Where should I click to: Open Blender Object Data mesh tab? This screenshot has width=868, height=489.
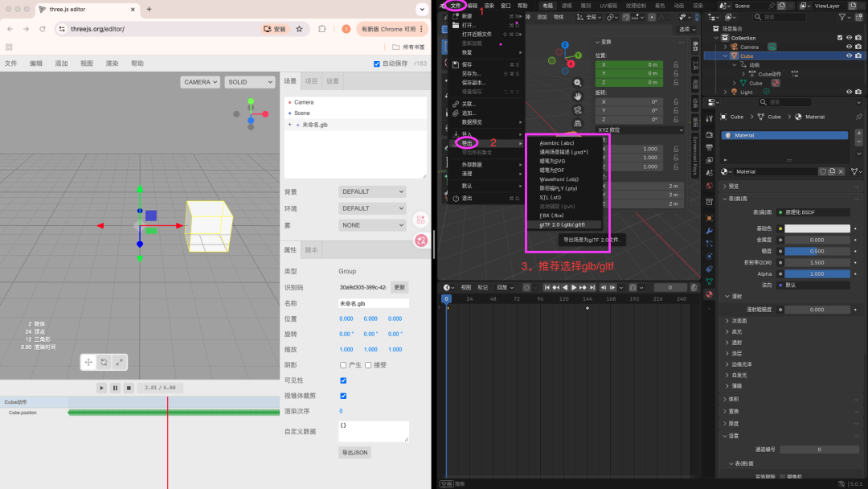click(709, 281)
